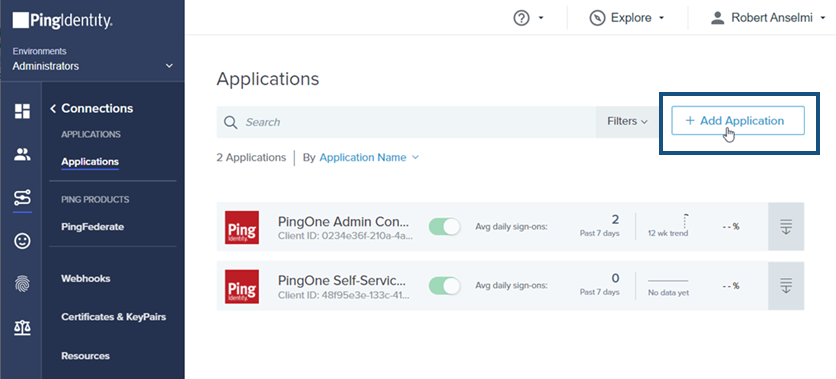Select Applications in the Connections menu

(x=90, y=162)
